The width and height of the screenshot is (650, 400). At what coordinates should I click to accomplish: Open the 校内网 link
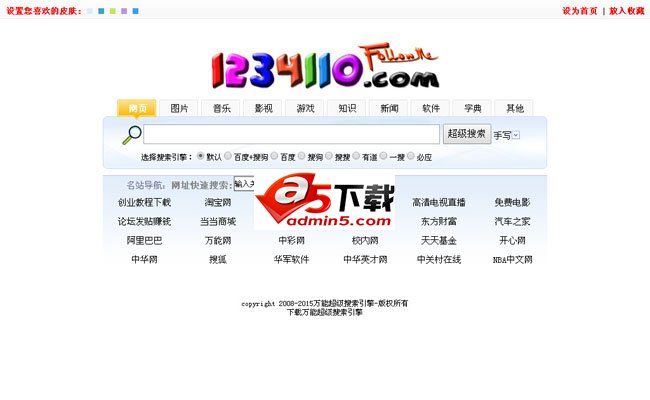[365, 240]
